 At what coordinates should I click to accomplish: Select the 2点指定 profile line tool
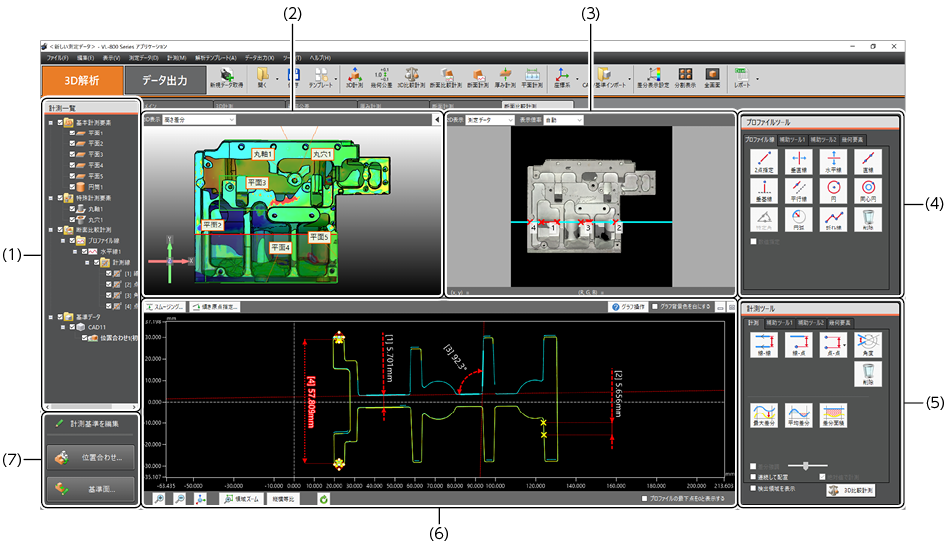point(763,161)
